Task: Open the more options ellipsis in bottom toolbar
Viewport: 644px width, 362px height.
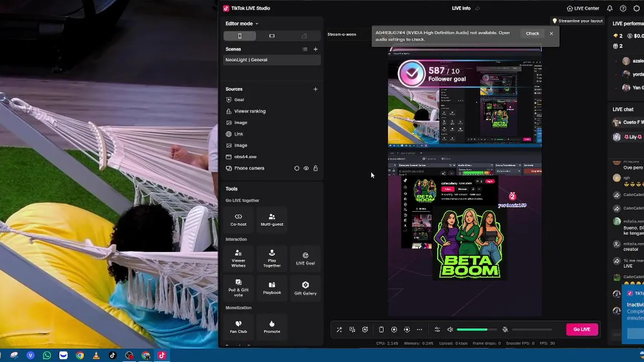Action: [420, 330]
